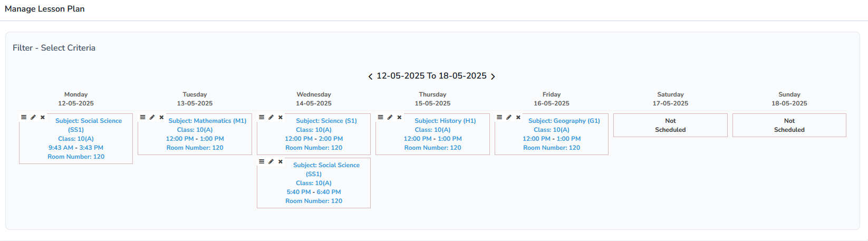Go to the next week
This screenshot has width=868, height=241.
tap(493, 76)
